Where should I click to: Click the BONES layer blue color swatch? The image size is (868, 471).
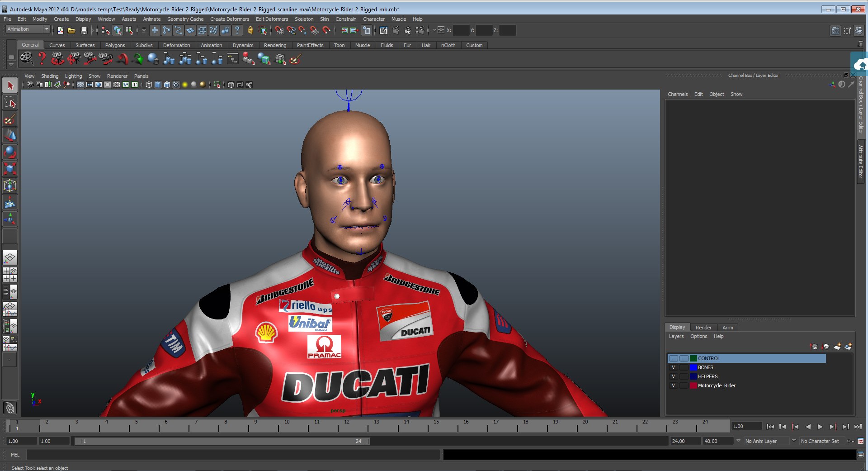coord(693,367)
